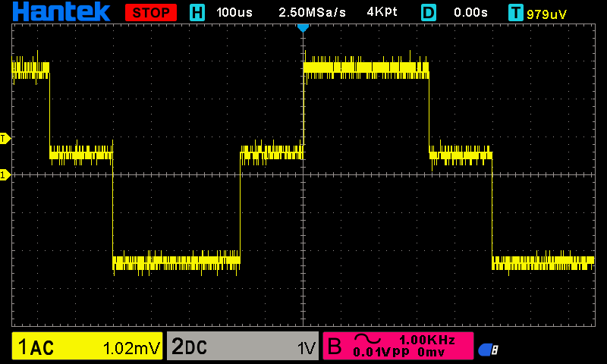Click the 4Kpt memory depth readout

click(x=382, y=12)
